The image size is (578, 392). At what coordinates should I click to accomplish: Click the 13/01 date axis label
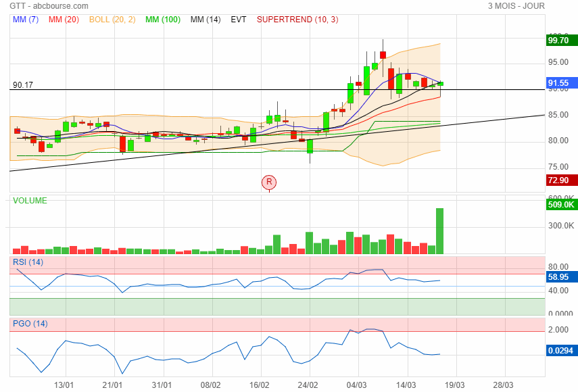(x=64, y=385)
